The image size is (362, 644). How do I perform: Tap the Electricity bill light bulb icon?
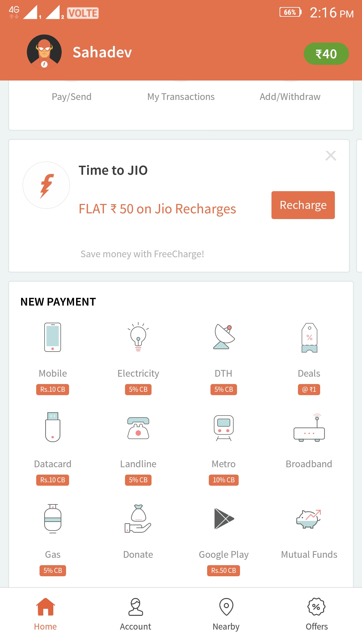138,337
